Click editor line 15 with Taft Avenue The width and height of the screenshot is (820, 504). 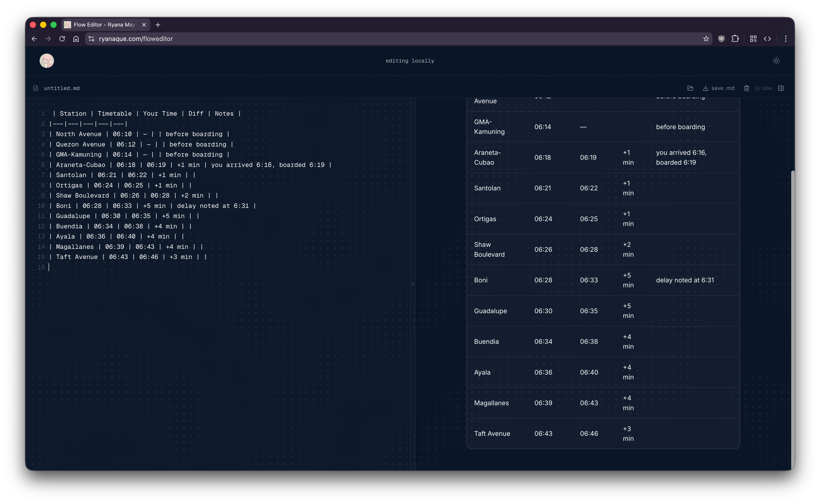128,257
